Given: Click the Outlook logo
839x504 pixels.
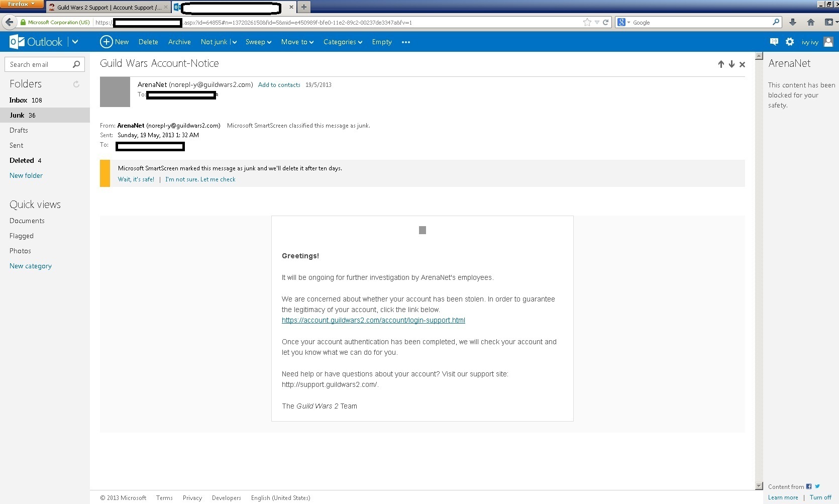Looking at the screenshot, I should [36, 42].
